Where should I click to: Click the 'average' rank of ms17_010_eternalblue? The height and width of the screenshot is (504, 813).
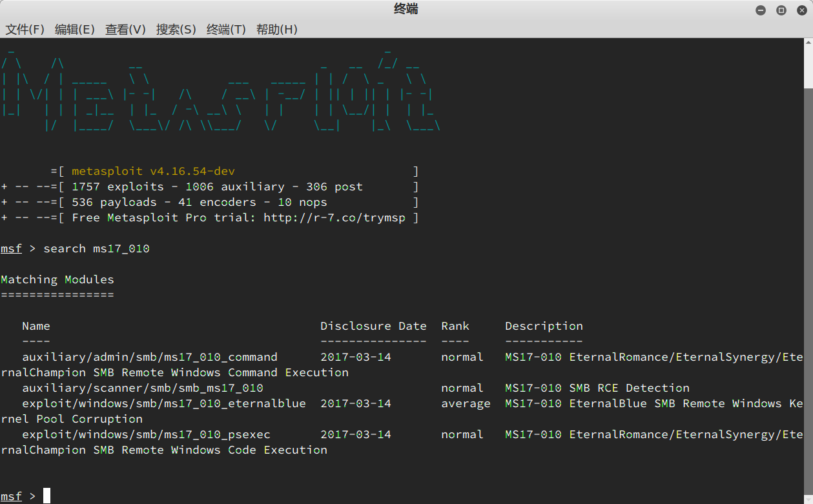[x=466, y=403]
